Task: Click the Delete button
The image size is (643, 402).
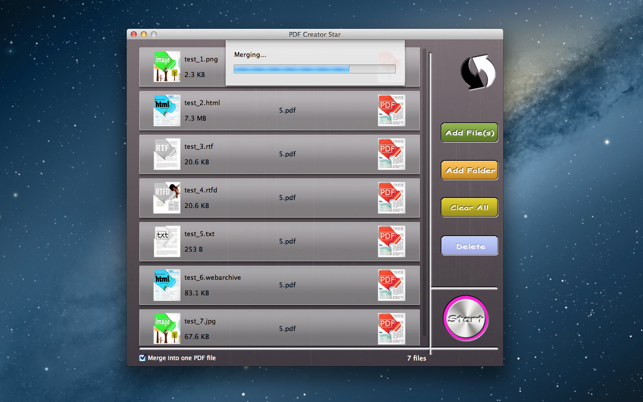Action: pos(470,246)
